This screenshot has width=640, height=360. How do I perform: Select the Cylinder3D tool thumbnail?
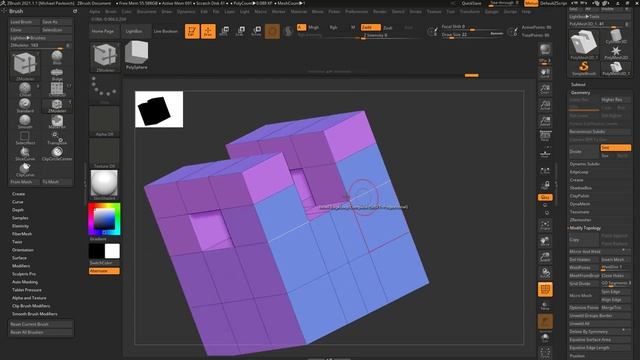tap(616, 36)
